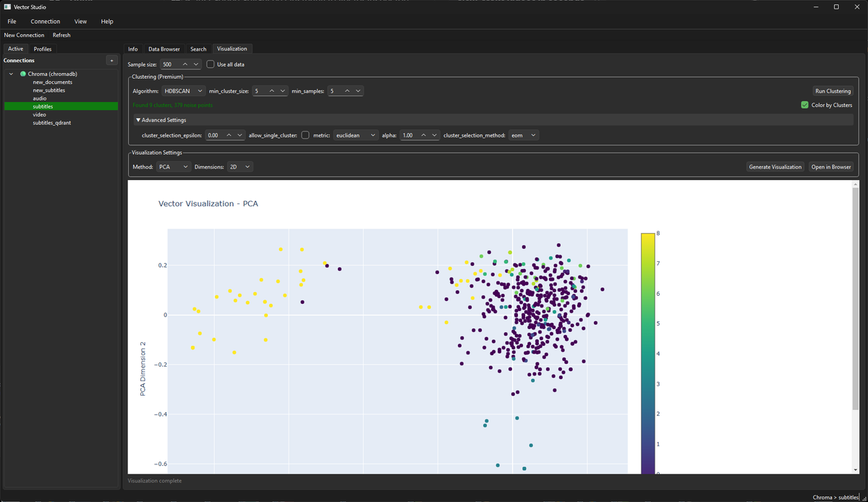Uncheck Color by Clusters
This screenshot has height=502, width=868.
[x=805, y=105]
